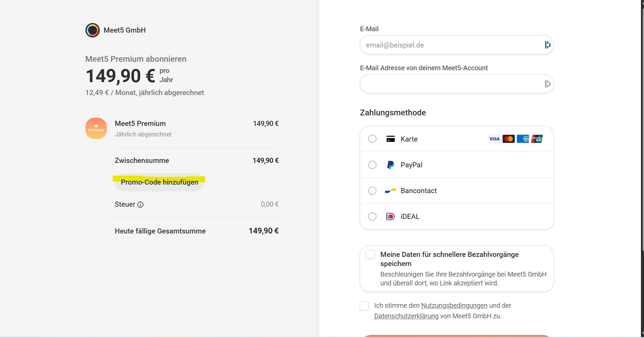Click the autofill icon in Meet5-Account email field
644x338 pixels.
coord(547,84)
